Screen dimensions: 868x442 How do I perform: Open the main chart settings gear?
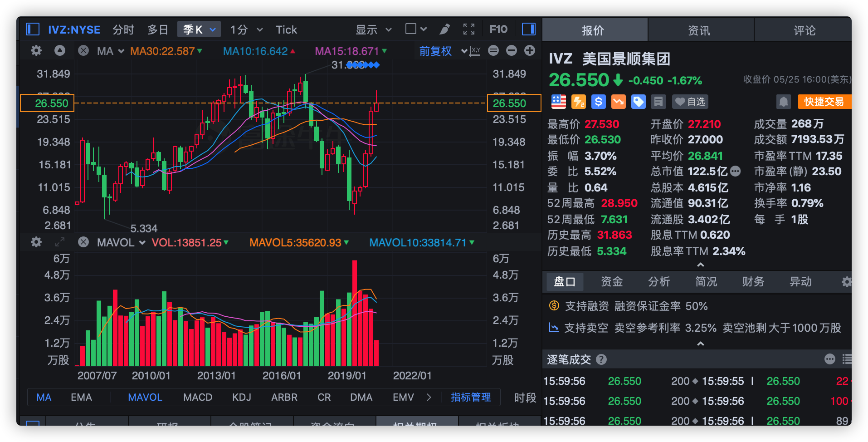36,50
